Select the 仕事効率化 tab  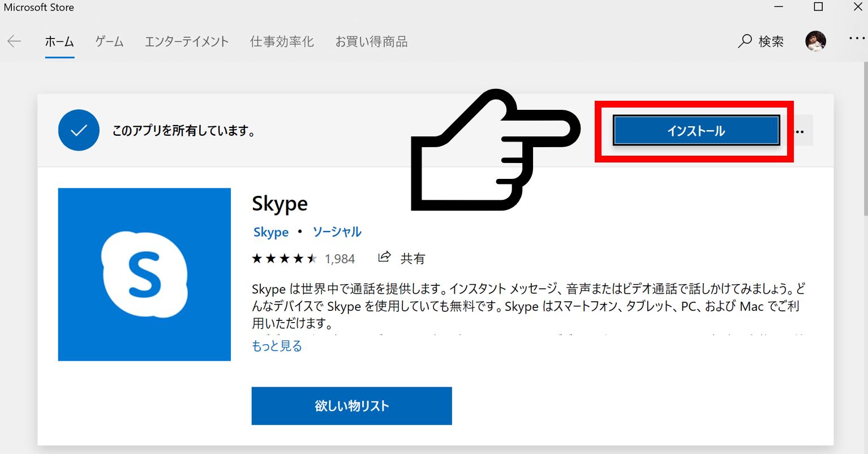tap(282, 41)
